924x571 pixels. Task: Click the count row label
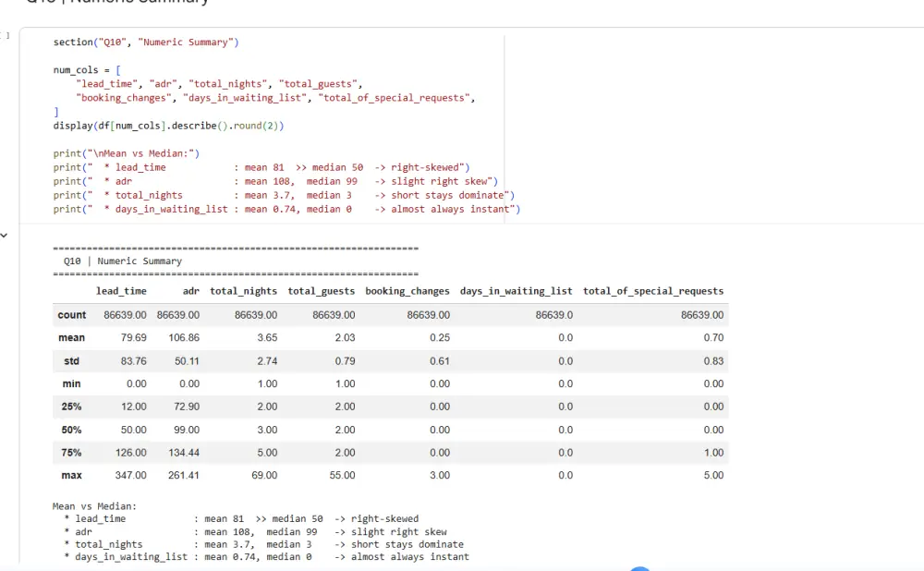point(72,315)
